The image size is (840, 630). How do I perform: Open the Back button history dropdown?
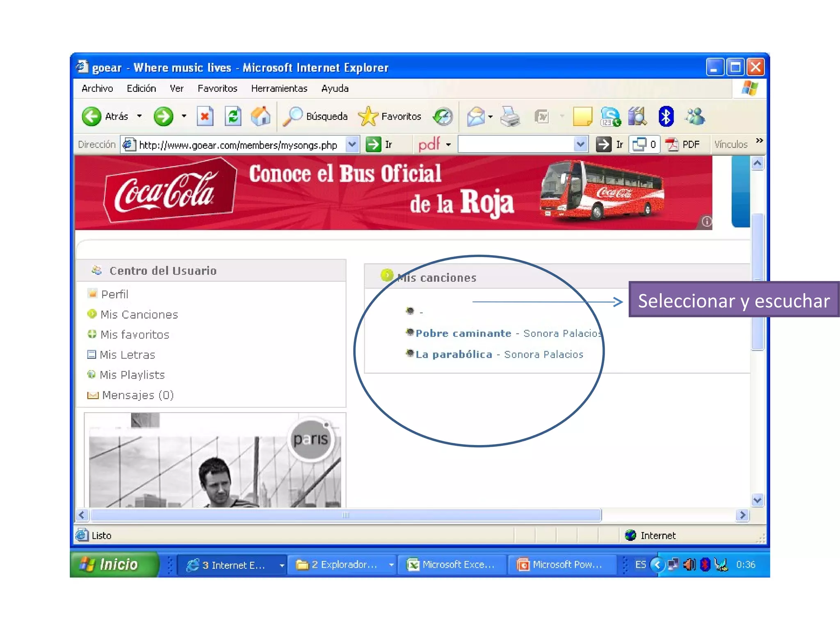(x=139, y=116)
